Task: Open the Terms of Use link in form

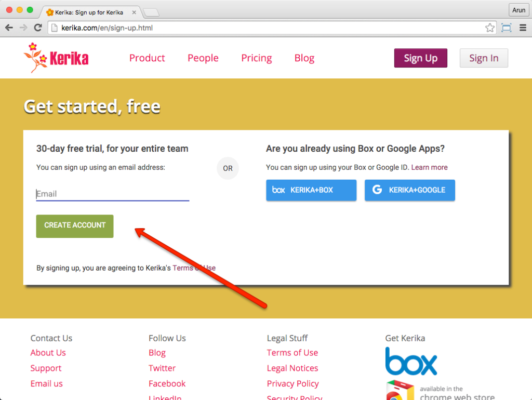Action: pyautogui.click(x=194, y=268)
